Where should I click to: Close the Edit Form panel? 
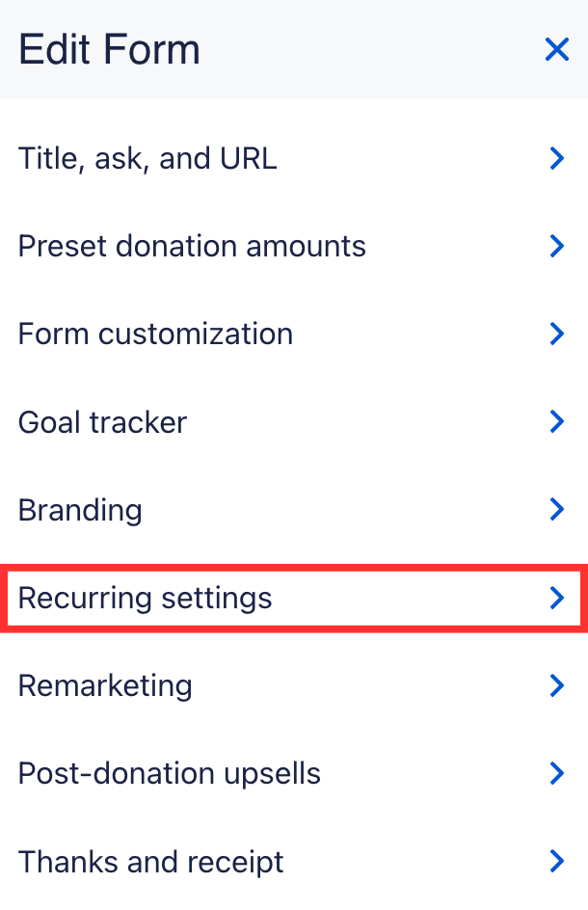[556, 49]
